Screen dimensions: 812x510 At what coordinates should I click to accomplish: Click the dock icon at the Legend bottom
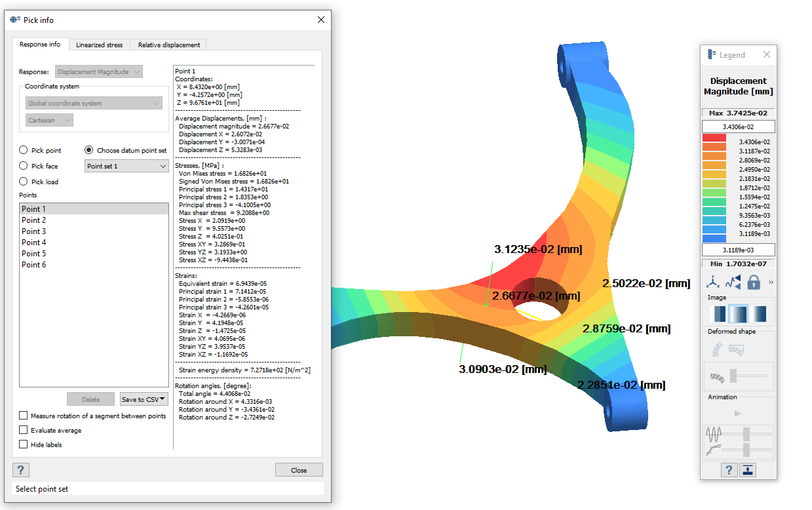(x=748, y=470)
